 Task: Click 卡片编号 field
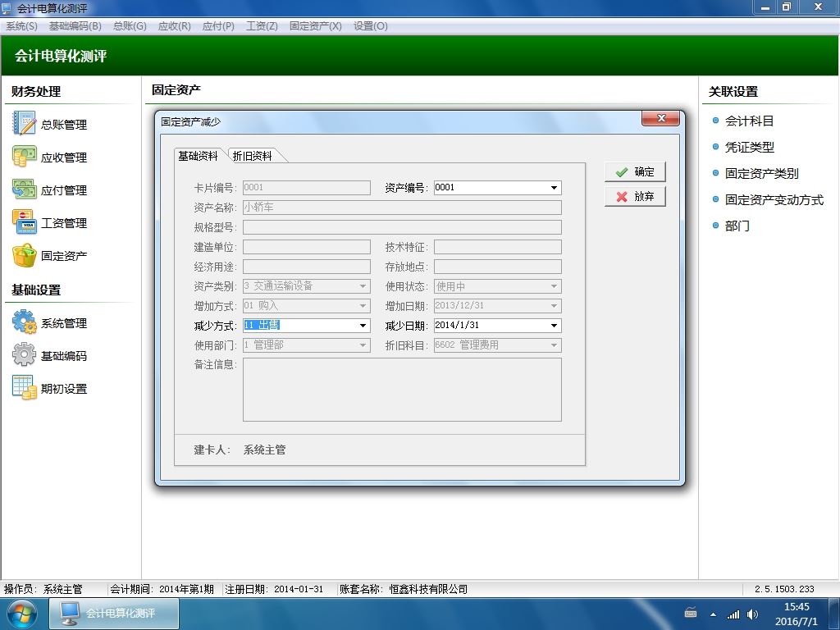(x=307, y=188)
